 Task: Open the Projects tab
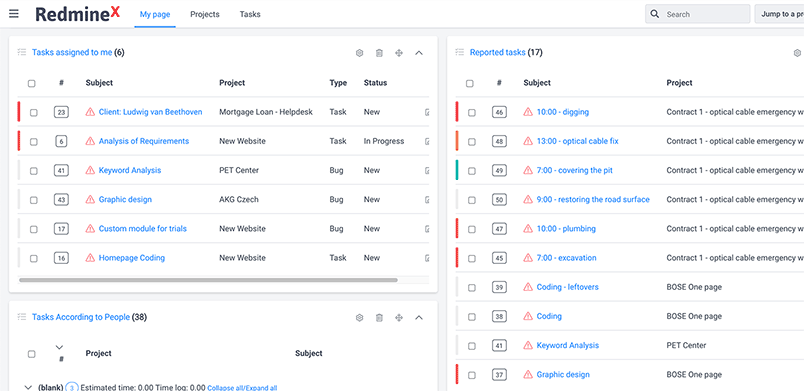pyautogui.click(x=205, y=14)
